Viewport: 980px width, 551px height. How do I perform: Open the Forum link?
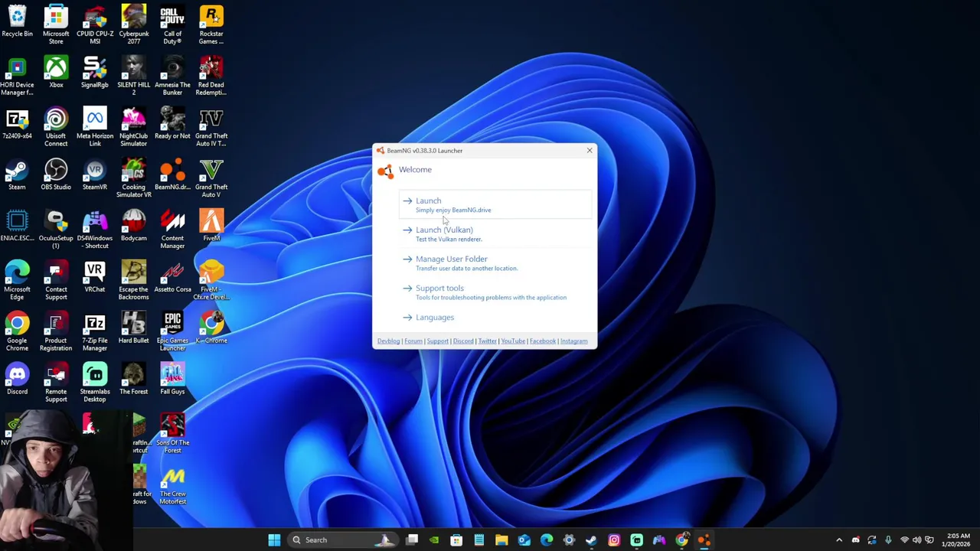[x=413, y=341]
